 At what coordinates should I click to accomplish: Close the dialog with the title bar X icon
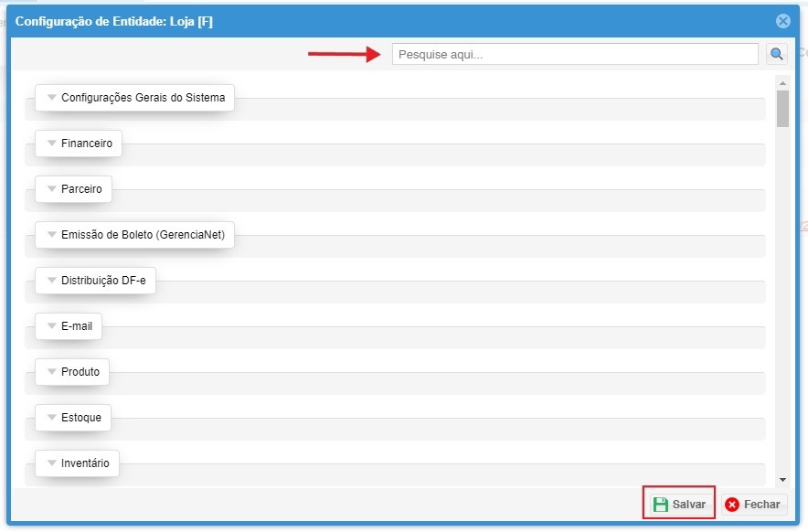pos(782,21)
